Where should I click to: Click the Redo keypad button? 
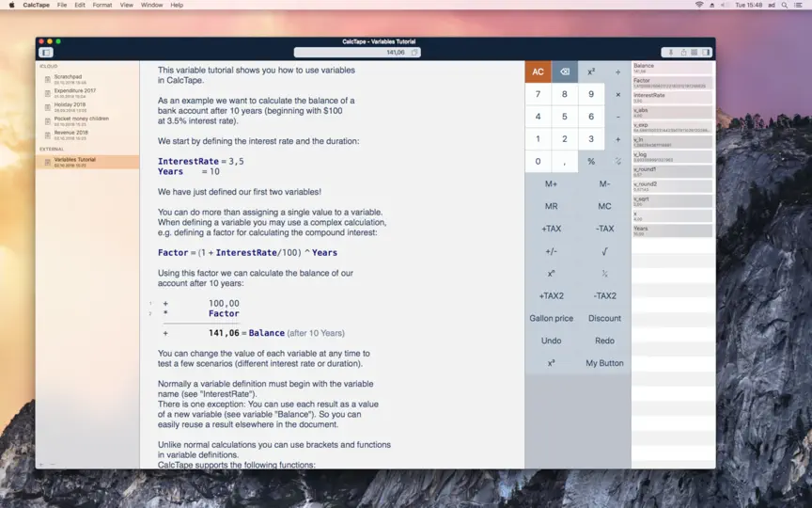click(604, 341)
